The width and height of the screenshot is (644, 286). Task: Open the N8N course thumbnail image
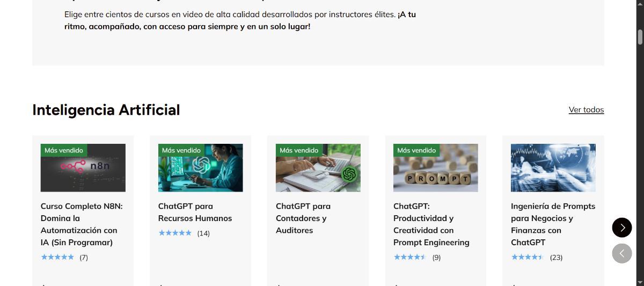(83, 167)
